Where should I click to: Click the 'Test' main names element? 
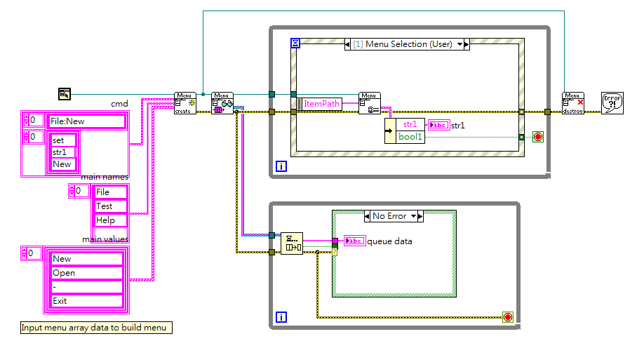coord(110,206)
